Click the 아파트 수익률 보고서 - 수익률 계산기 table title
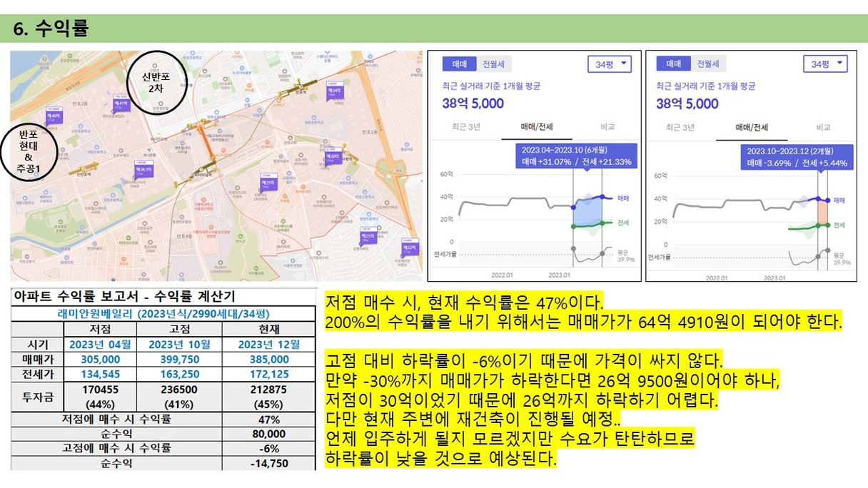This screenshot has width=868, height=488. [x=124, y=297]
